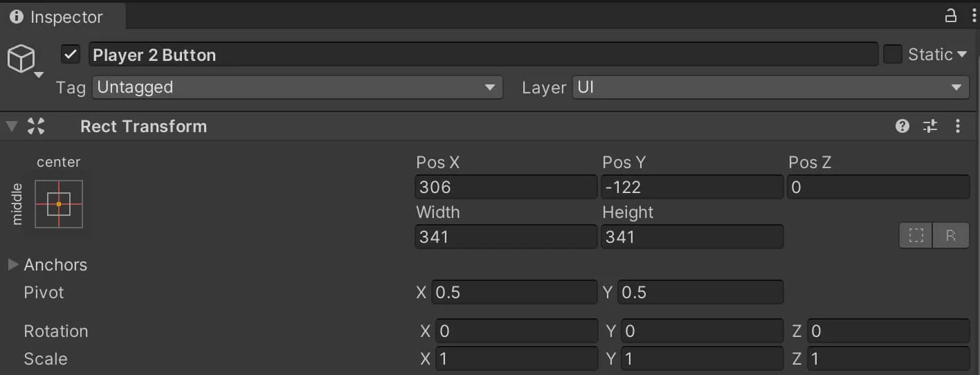Open the Inspector panel kebab menu
Image resolution: width=980 pixels, height=375 pixels.
973,15
